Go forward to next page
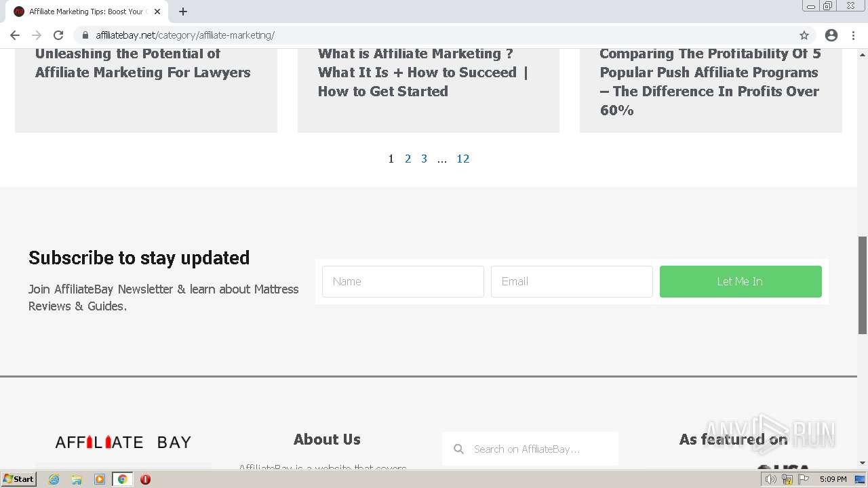This screenshot has height=488, width=868. pyautogui.click(x=37, y=35)
